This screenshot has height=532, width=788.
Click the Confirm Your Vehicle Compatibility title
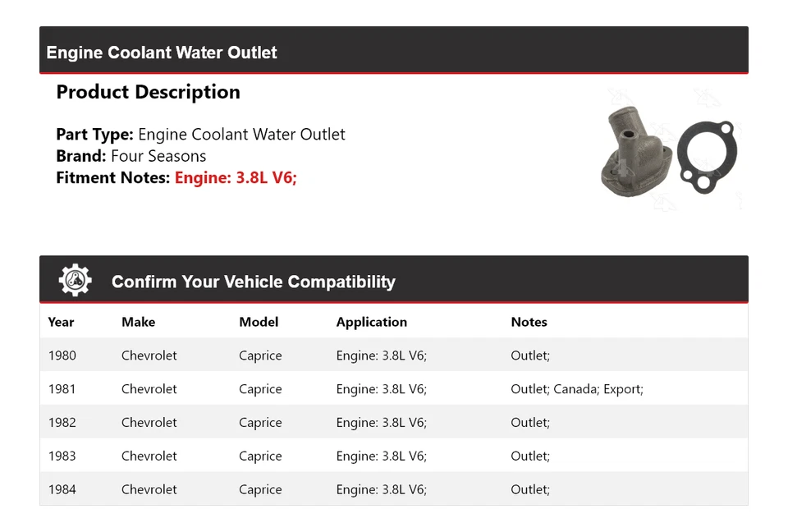point(253,282)
